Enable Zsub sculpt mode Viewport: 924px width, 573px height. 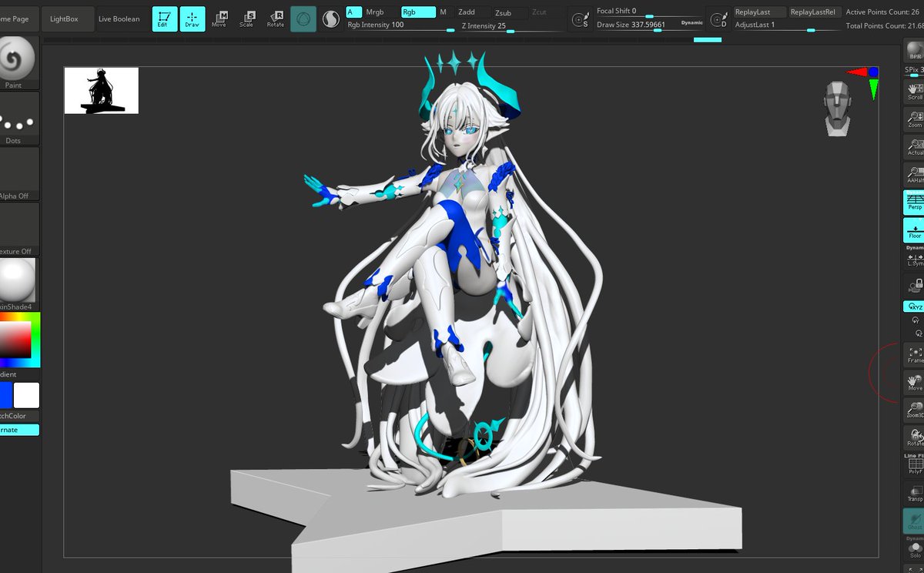click(509, 12)
